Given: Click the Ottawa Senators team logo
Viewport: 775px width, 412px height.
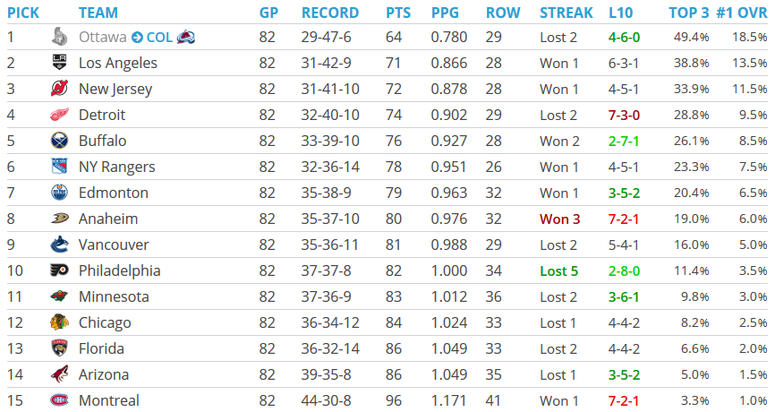Looking at the screenshot, I should [59, 37].
